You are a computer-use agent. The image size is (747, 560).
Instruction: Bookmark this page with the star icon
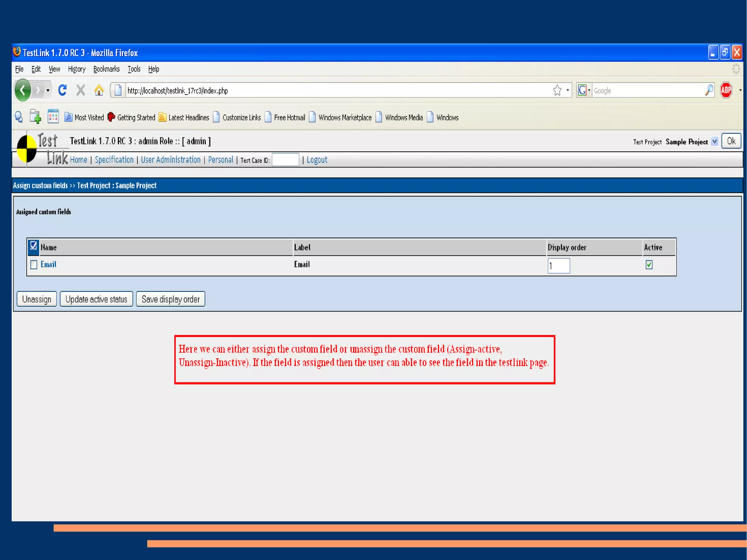557,90
